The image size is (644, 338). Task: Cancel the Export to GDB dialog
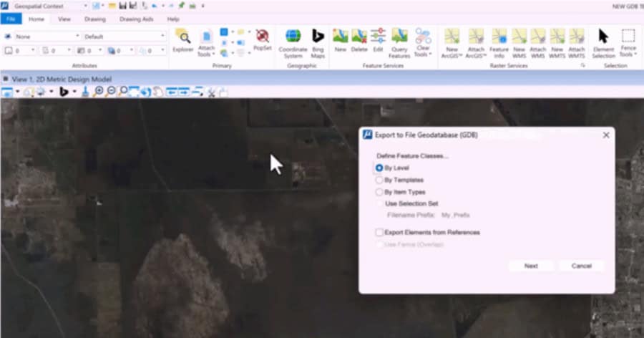581,266
